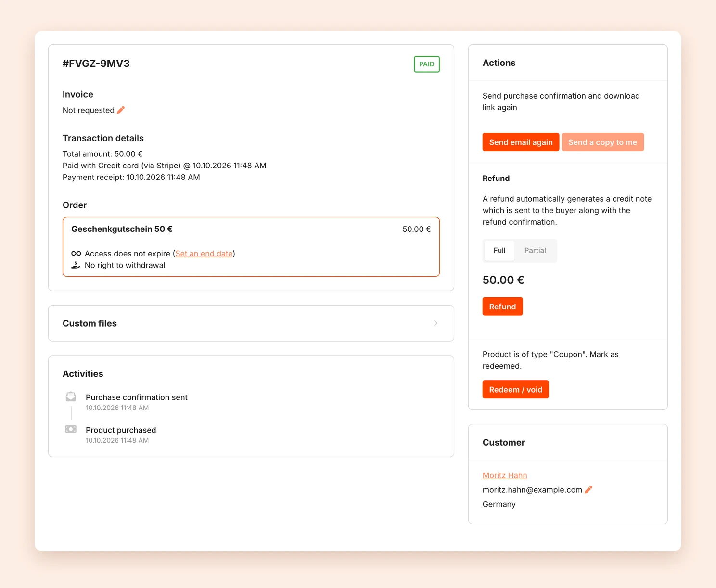Edit invoice status pencil icon
Viewport: 716px width, 588px height.
(x=121, y=110)
